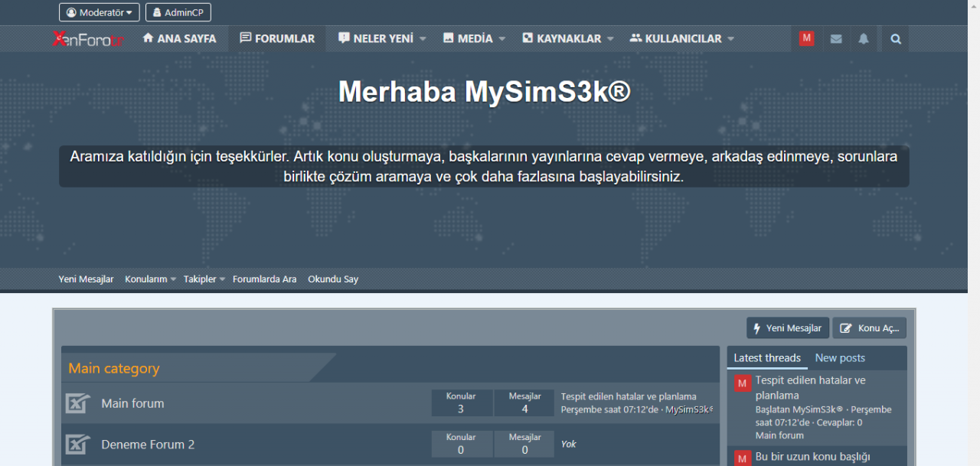The image size is (980, 466).
Task: Expand the NELER YENİ dropdown arrow
Action: point(423,39)
